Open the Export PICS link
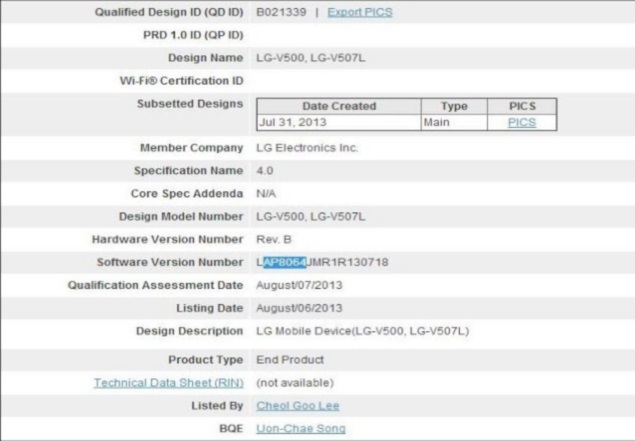Screen dimensions: 635x441 coord(360,12)
